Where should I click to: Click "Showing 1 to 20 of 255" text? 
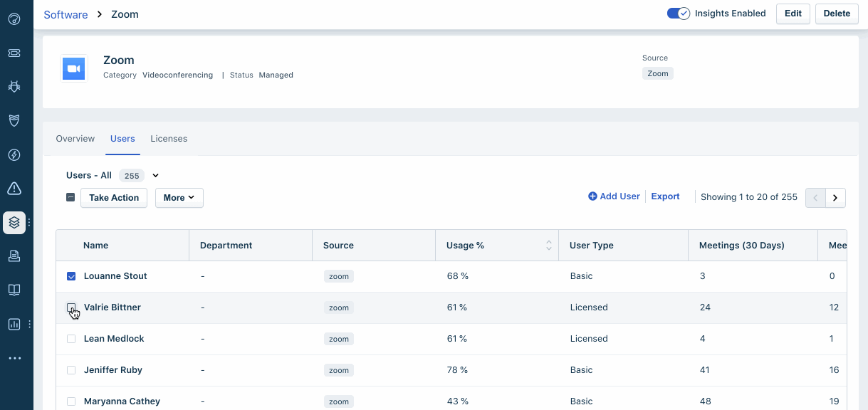click(749, 197)
